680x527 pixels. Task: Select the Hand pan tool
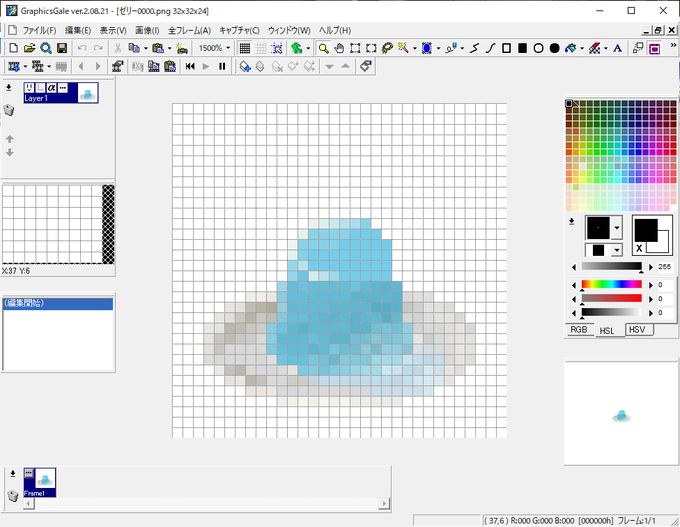pyautogui.click(x=339, y=48)
